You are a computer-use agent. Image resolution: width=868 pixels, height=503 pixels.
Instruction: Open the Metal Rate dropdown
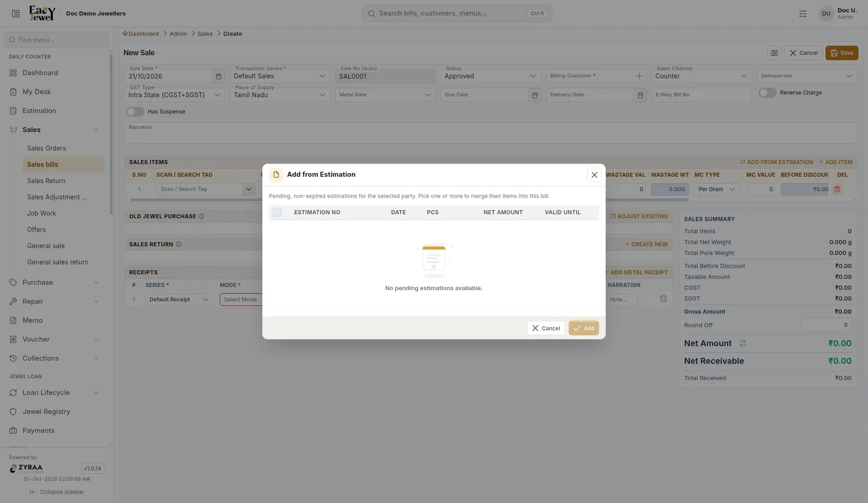[385, 95]
